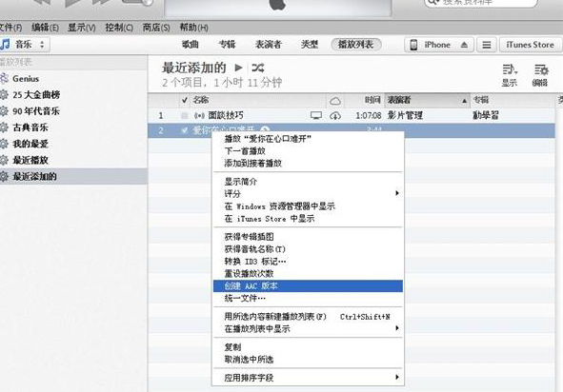Eject the iPhone device
The width and height of the screenshot is (563, 392).
(464, 45)
